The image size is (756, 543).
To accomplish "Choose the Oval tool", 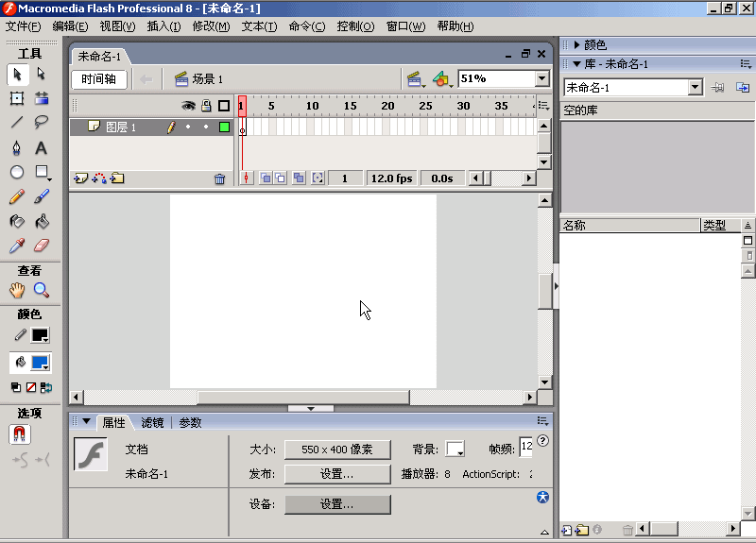I will click(17, 172).
